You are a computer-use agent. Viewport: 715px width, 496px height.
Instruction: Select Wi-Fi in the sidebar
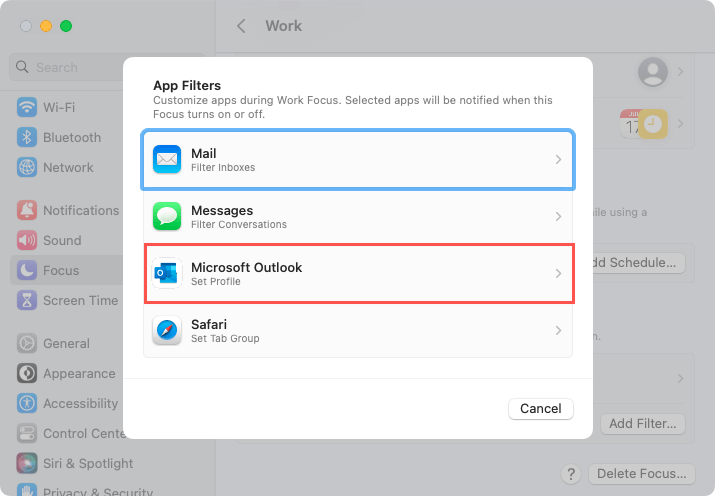59,107
